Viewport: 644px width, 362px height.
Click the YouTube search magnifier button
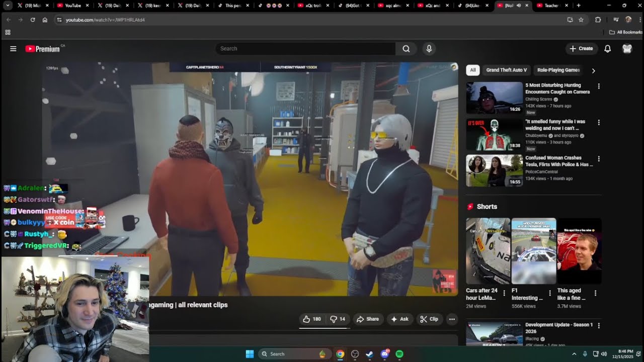(406, 49)
